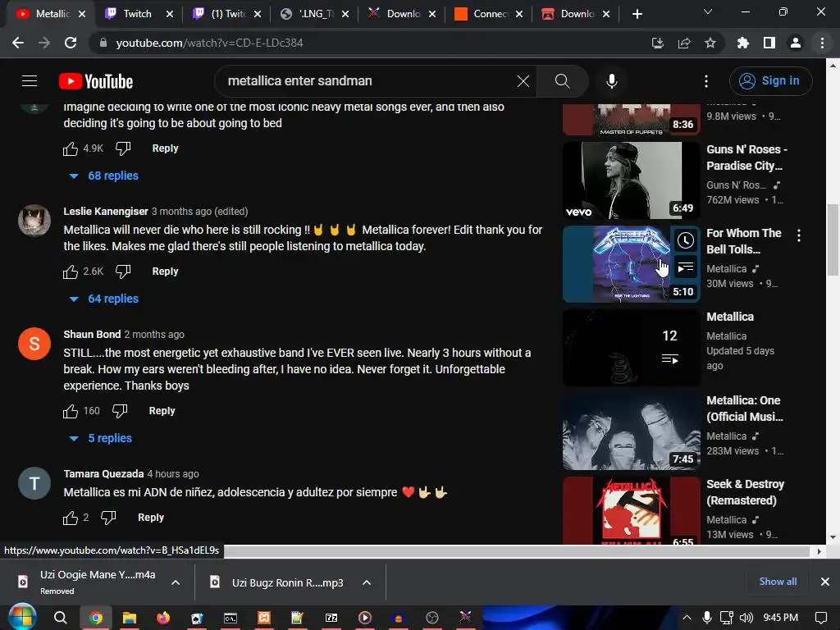Screen dimensions: 840x630
Task: Dislike Shaun Bond's comment
Action: coord(120,411)
